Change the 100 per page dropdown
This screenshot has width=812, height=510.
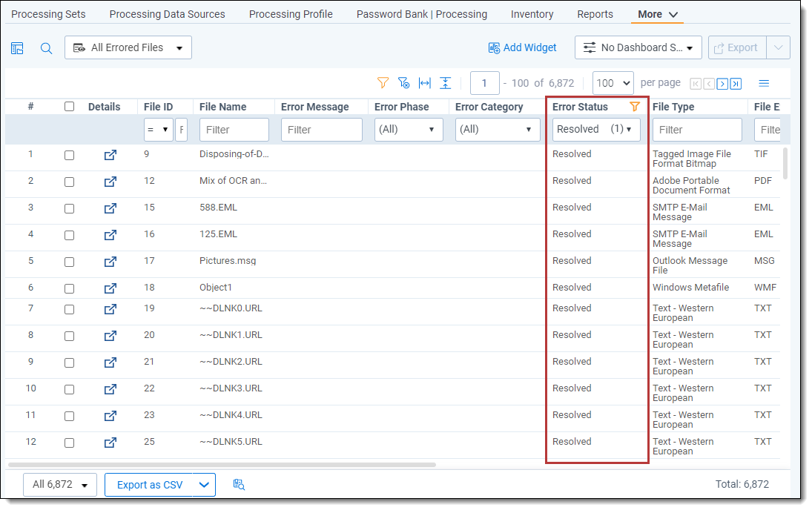pos(613,83)
